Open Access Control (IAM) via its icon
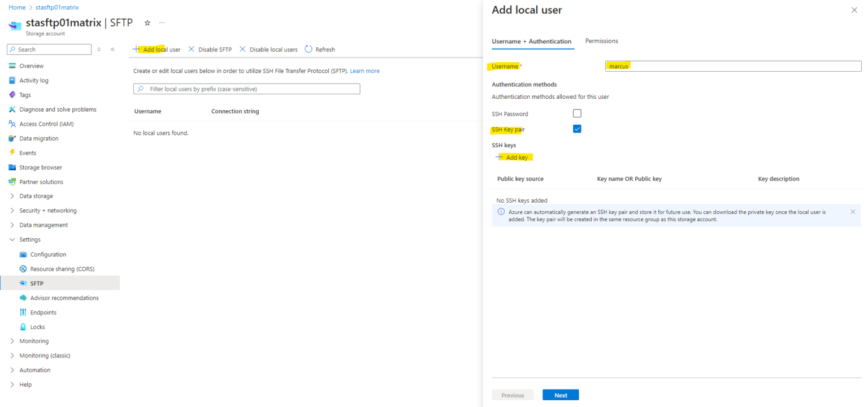Viewport: 868px width, 407px height. [x=12, y=124]
